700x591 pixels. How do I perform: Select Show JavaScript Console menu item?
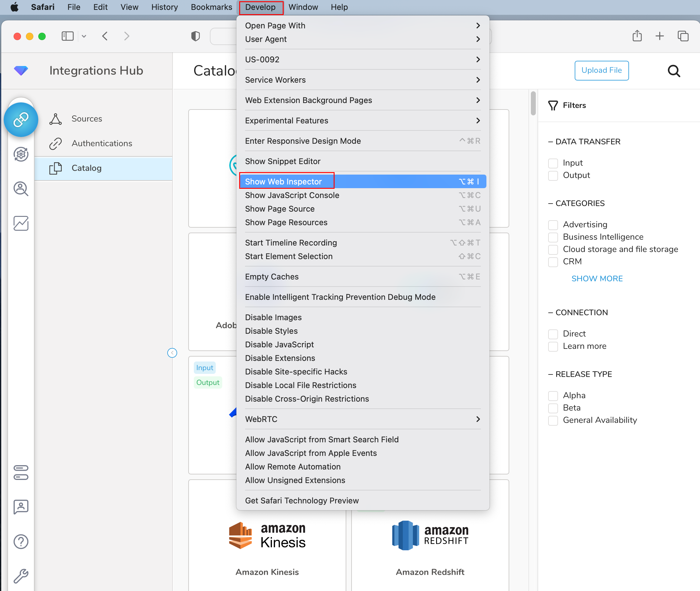click(x=292, y=195)
